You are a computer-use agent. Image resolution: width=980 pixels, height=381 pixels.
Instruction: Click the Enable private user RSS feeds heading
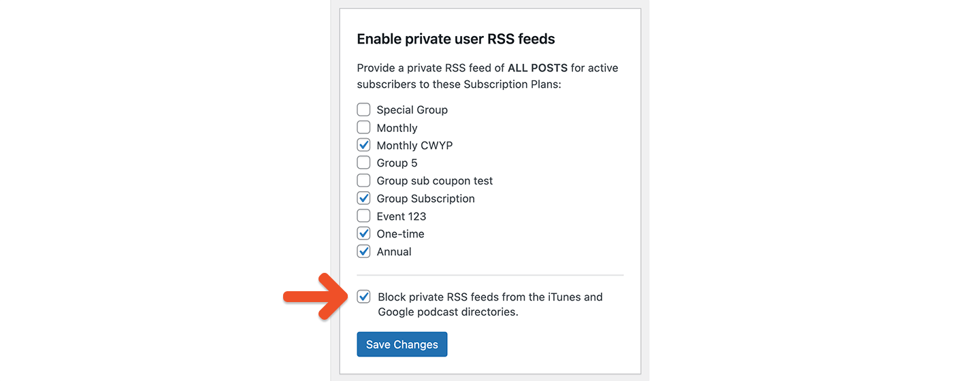(456, 39)
